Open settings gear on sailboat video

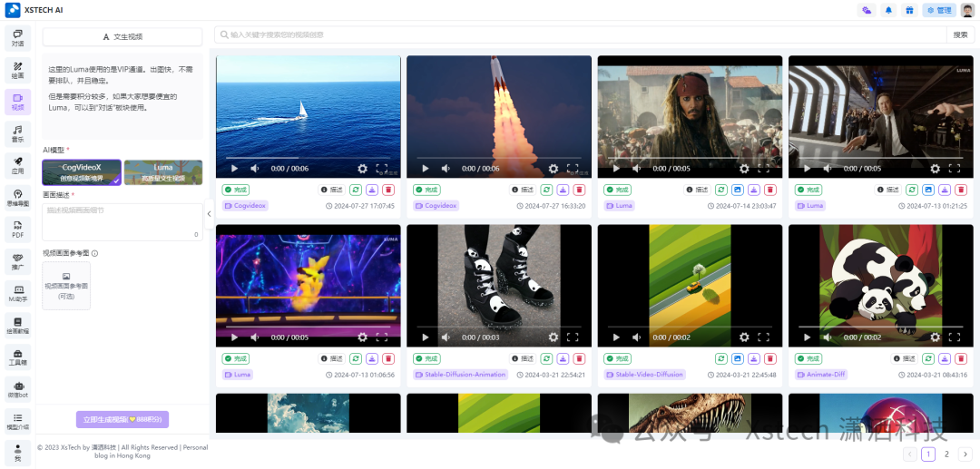[362, 169]
